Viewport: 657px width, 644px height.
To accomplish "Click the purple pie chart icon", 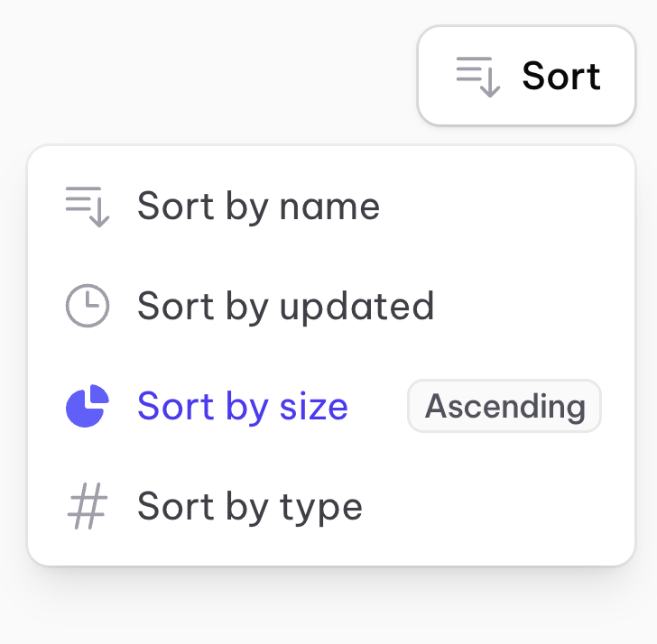I will point(88,407).
